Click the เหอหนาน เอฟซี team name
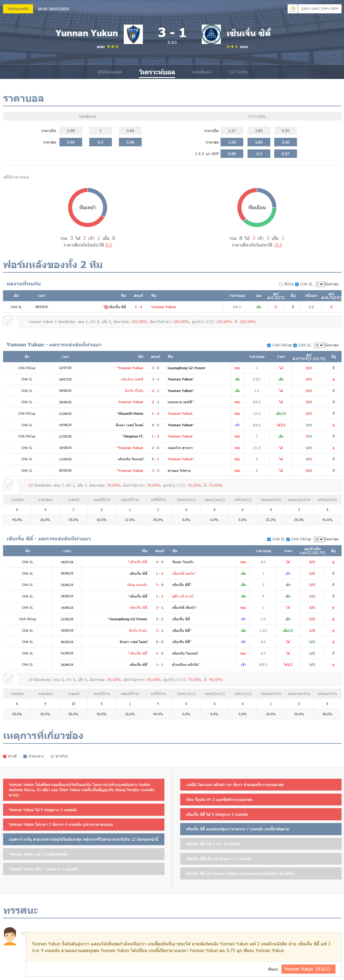This screenshot has width=344, height=980. [180, 402]
